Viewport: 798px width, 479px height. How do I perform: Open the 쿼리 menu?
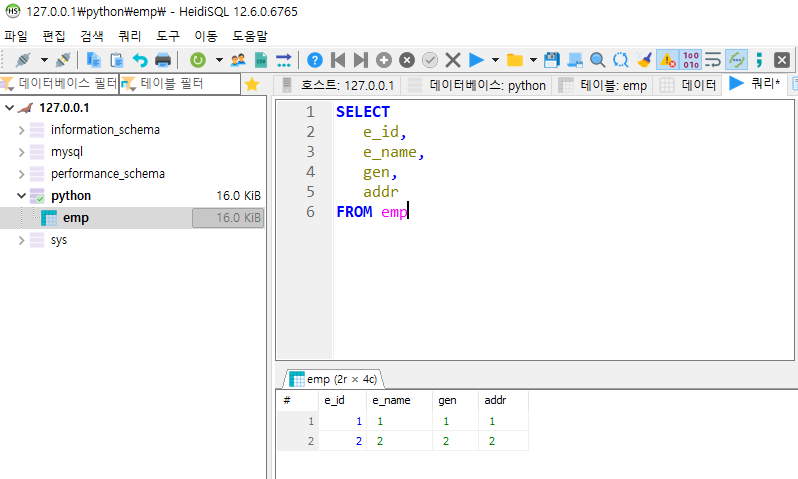coord(130,36)
